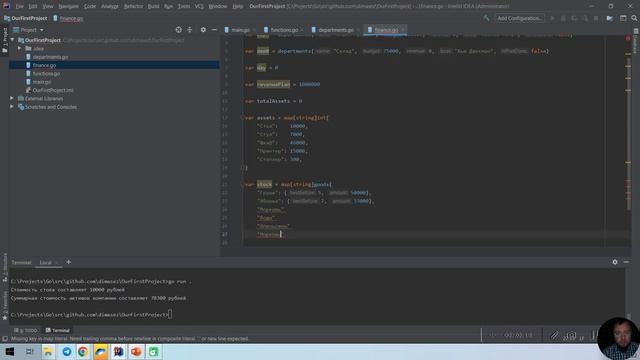
Task: Open the Help menu
Action: pyautogui.click(x=238, y=6)
